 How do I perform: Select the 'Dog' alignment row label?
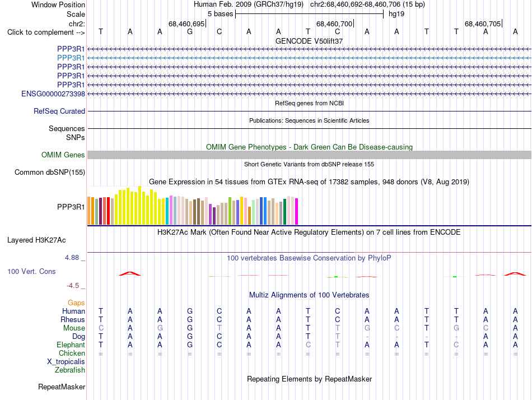79,337
